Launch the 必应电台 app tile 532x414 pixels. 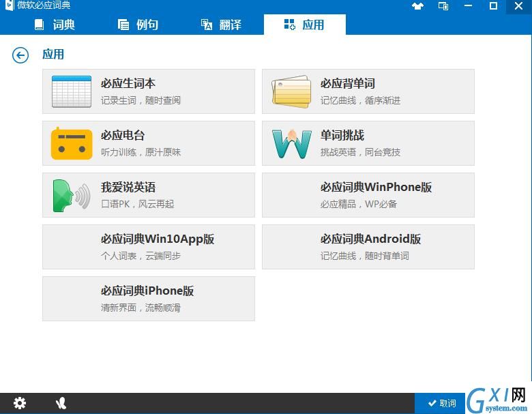click(149, 143)
